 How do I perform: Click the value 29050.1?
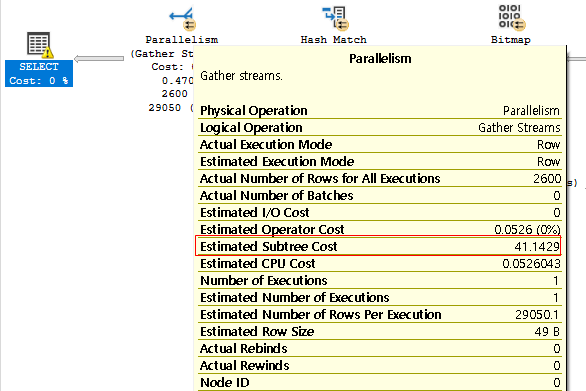(x=537, y=315)
